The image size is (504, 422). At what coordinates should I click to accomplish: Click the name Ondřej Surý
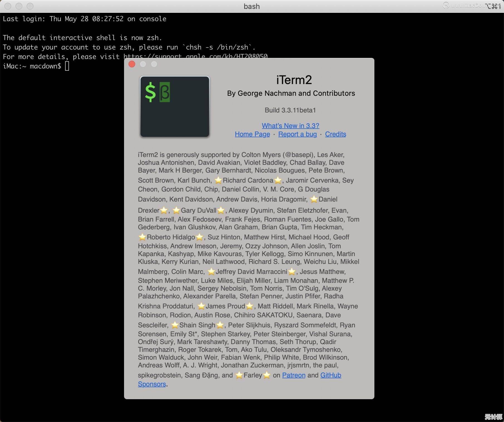[x=156, y=342]
